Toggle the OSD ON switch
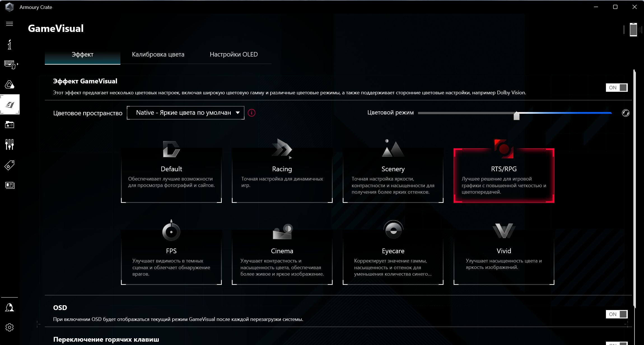The image size is (644, 345). 617,314
